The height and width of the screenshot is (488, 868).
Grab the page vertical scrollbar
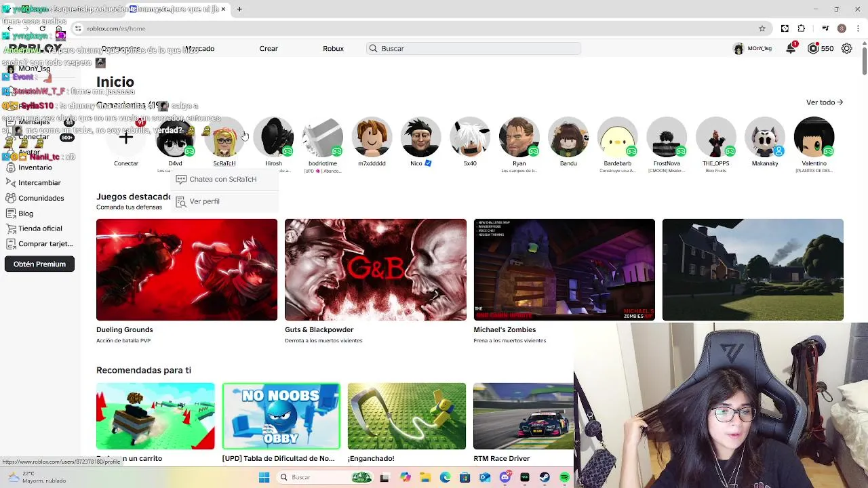[864, 60]
